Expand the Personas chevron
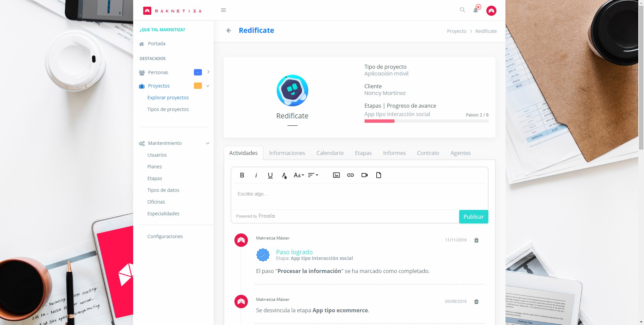 [208, 72]
